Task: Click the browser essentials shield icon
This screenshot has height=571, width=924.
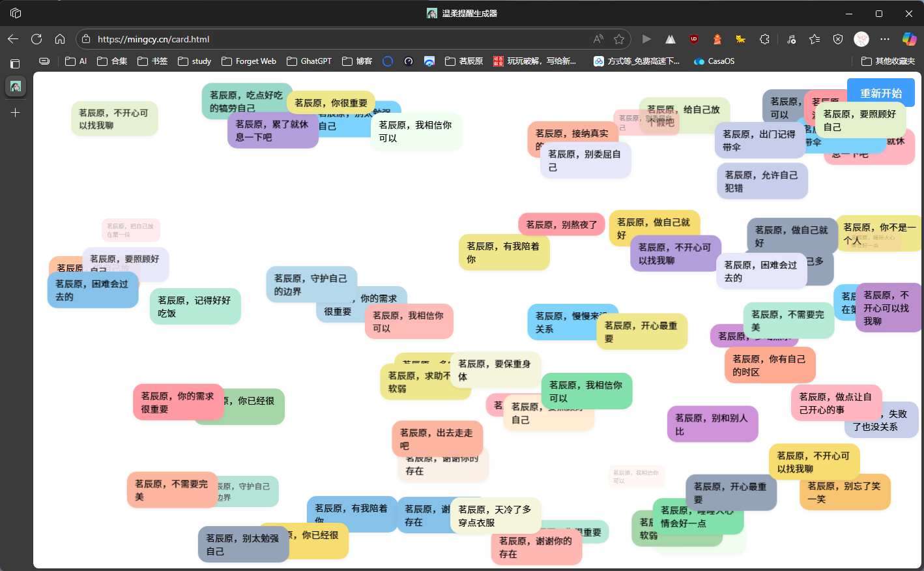Action: pyautogui.click(x=838, y=39)
